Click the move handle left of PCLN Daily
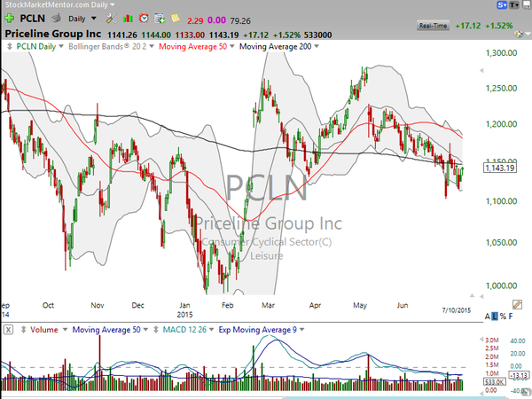The height and width of the screenshot is (399, 532). coord(9,46)
